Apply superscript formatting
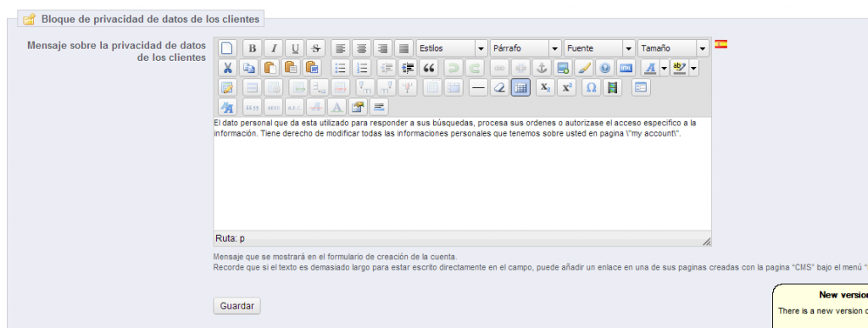This screenshot has width=868, height=328. pos(566,87)
